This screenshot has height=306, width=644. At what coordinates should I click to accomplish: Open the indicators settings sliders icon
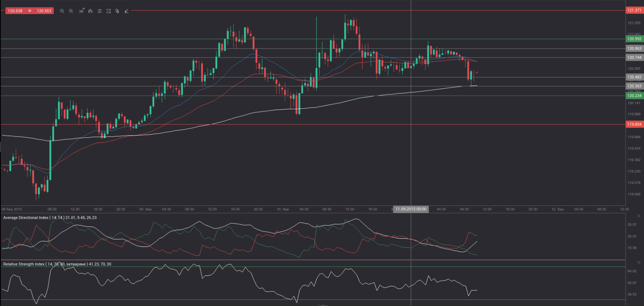[99, 11]
